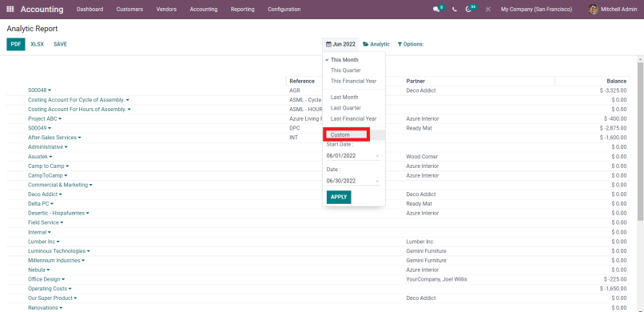
Task: Expand the Asustek row
Action: tap(40, 157)
